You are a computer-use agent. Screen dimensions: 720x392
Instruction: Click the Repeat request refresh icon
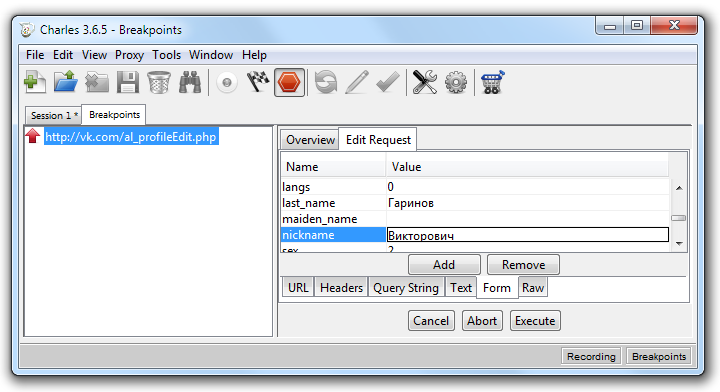click(326, 83)
